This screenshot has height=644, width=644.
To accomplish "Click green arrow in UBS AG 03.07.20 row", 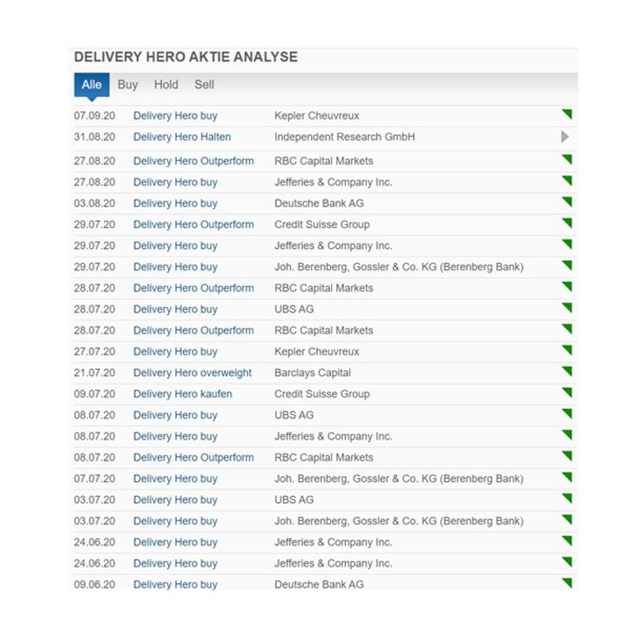I will [x=567, y=498].
